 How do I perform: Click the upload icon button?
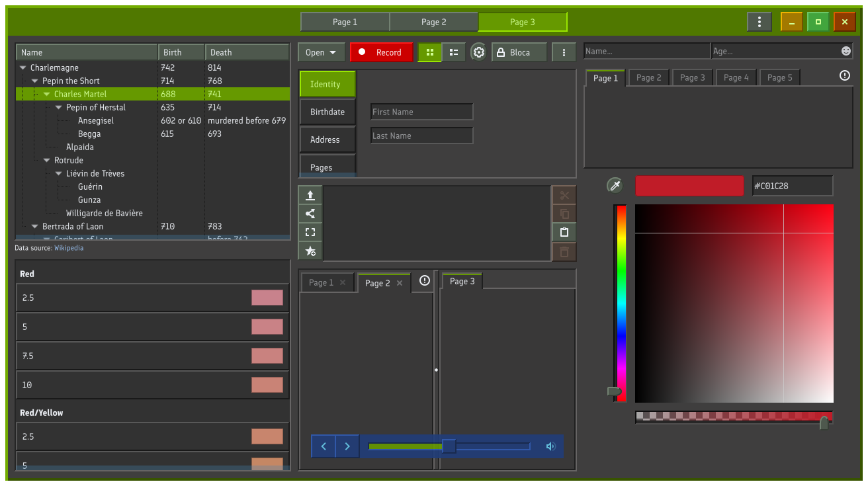pos(310,195)
